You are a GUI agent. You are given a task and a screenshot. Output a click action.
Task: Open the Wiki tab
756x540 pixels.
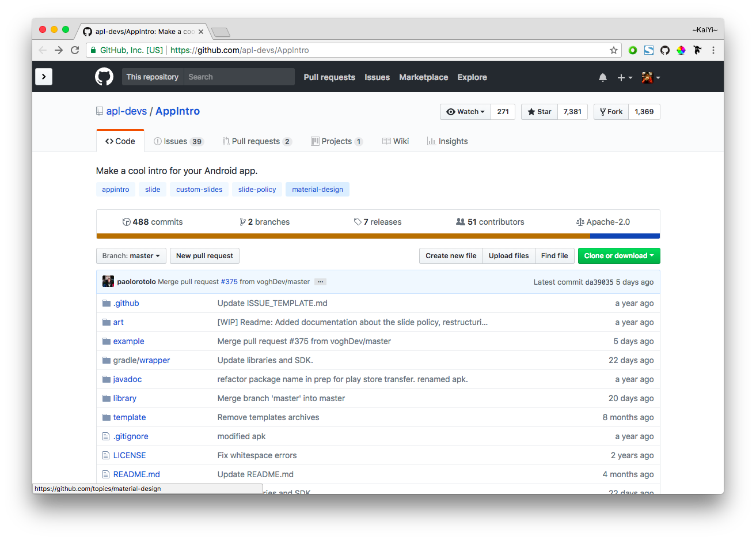pos(396,141)
